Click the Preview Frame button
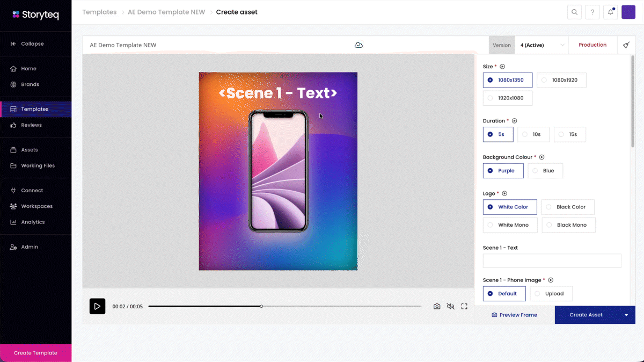The height and width of the screenshot is (362, 644). pos(514,315)
